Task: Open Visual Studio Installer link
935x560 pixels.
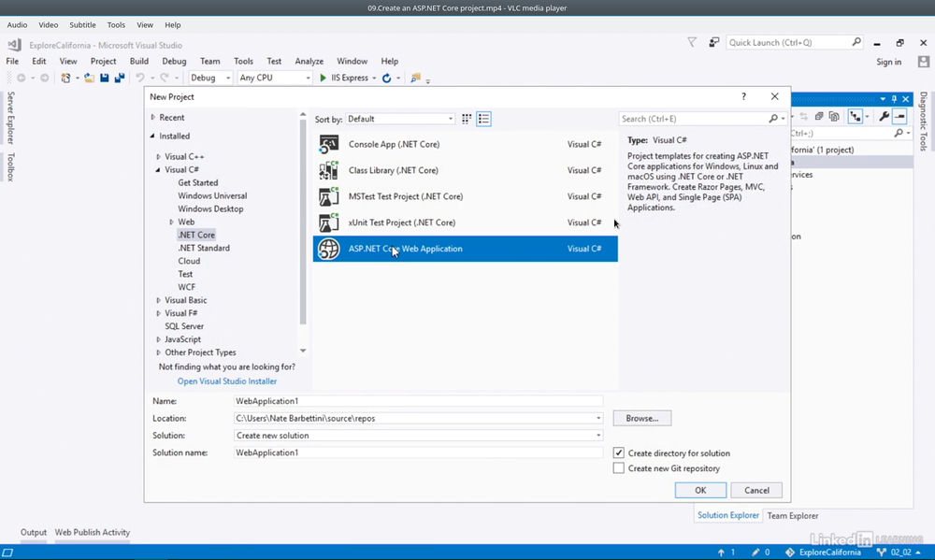Action: (227, 381)
